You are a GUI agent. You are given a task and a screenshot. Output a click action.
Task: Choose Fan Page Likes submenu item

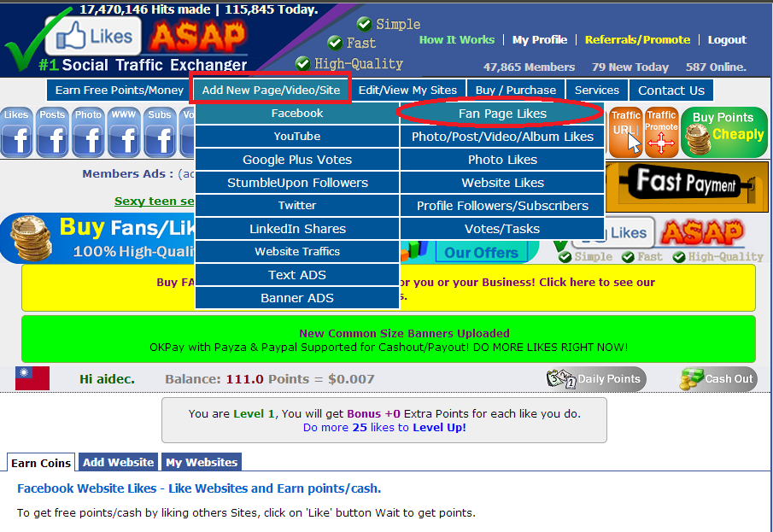coord(502,114)
